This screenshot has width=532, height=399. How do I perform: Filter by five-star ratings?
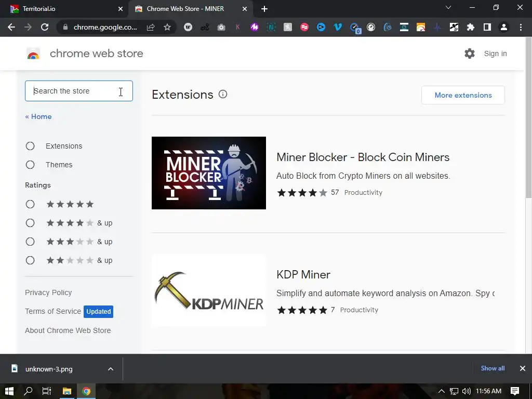[x=30, y=204]
